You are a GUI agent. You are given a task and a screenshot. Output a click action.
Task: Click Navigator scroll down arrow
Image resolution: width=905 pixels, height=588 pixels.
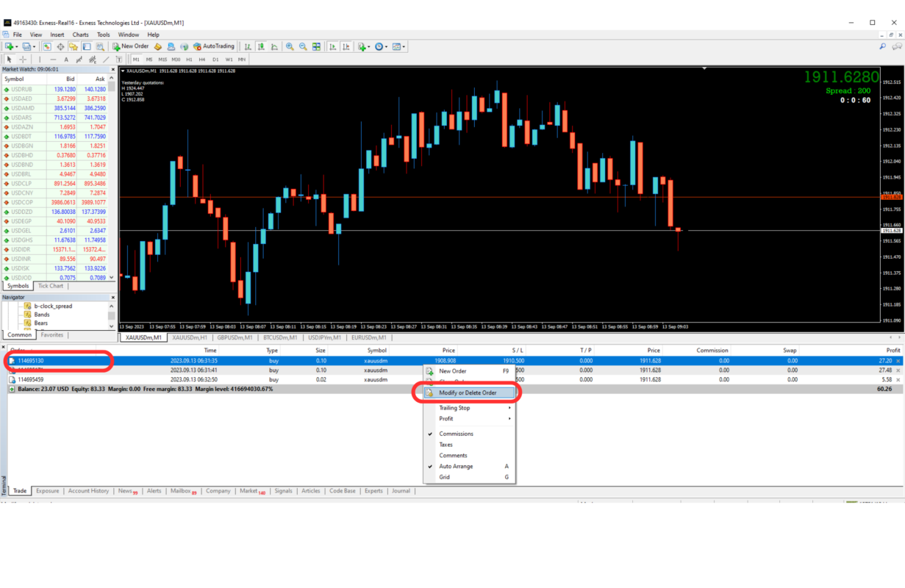click(x=112, y=326)
